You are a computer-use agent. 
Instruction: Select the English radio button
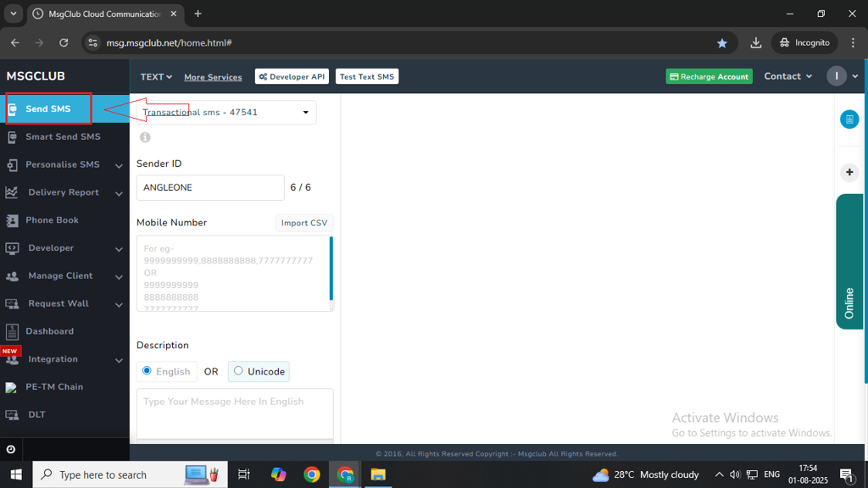[147, 371]
